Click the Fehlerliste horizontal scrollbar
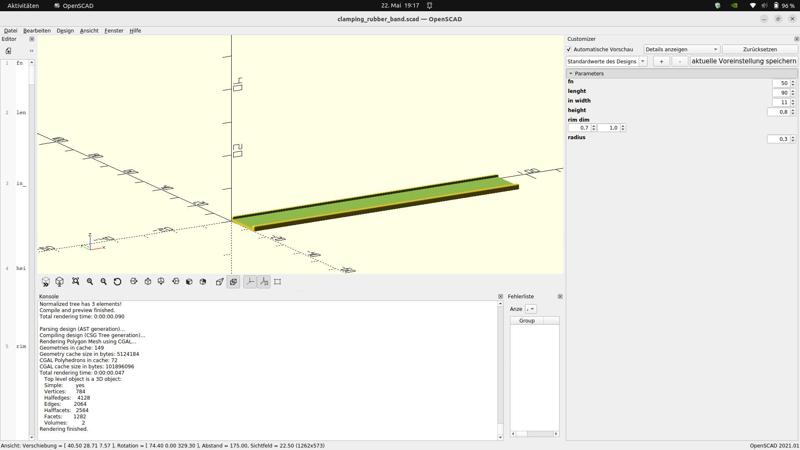The width and height of the screenshot is (800, 450). (535, 434)
